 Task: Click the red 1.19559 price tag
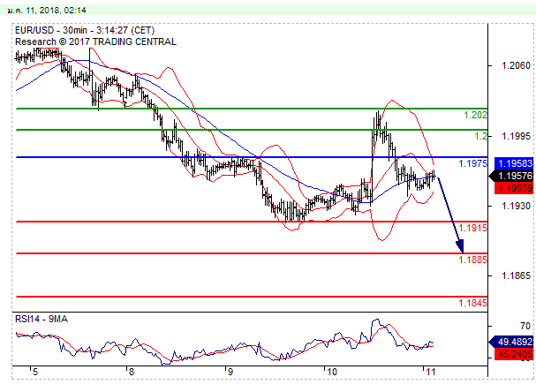click(x=514, y=188)
